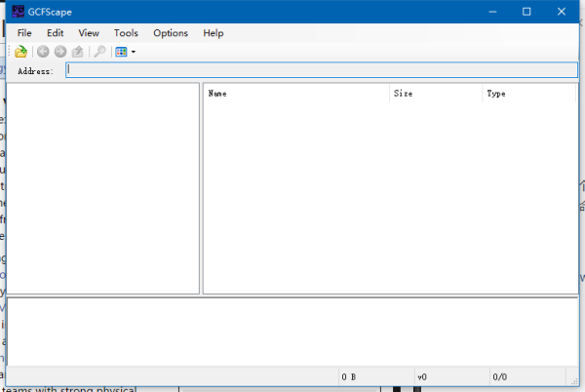Click the status bar resize grip
This screenshot has height=392, width=585.
574,380
